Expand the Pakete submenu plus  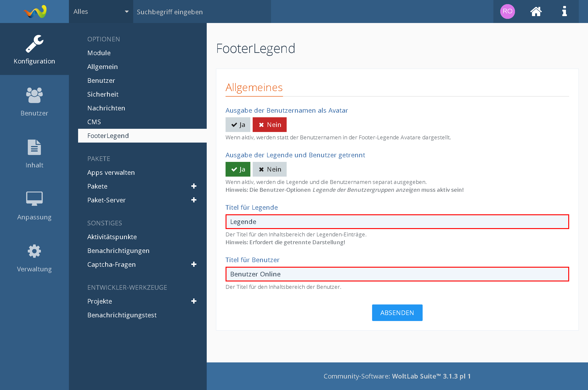coord(194,186)
